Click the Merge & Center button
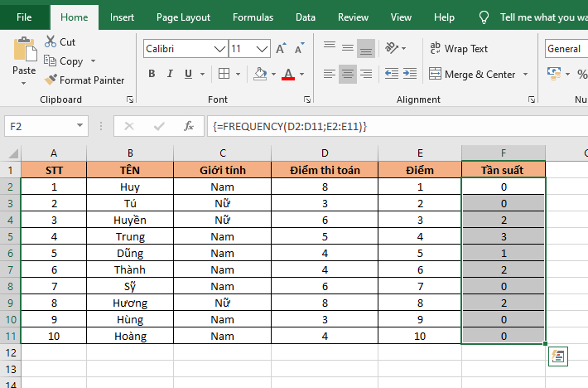The image size is (588, 388). [472, 75]
